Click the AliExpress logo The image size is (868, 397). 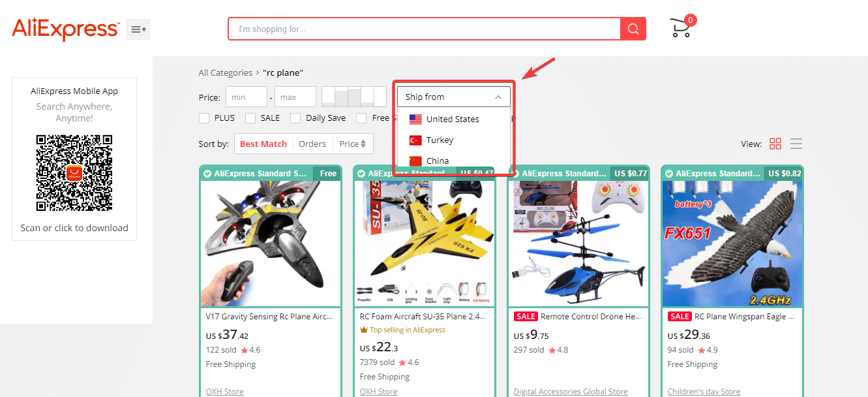click(x=65, y=29)
